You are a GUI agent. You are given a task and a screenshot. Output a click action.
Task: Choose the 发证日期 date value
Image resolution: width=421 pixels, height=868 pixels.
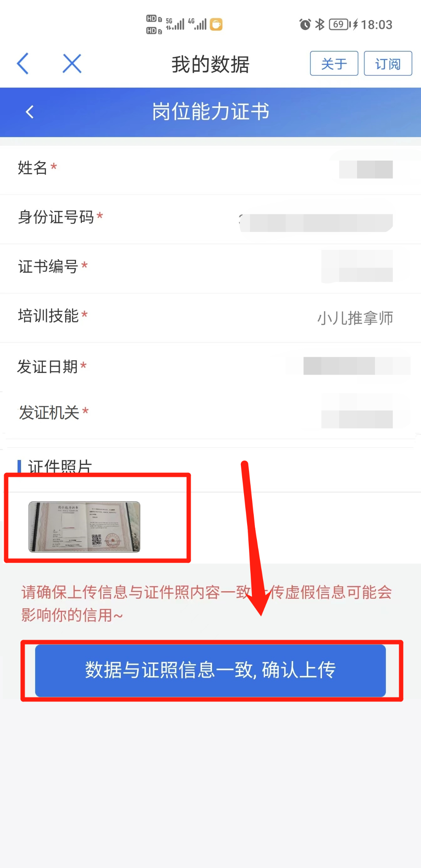tap(348, 366)
